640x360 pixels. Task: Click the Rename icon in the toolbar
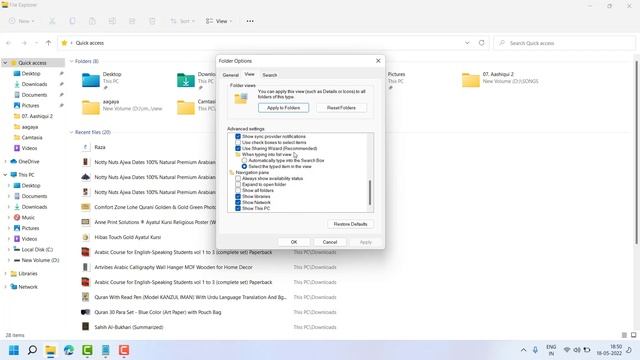point(112,21)
